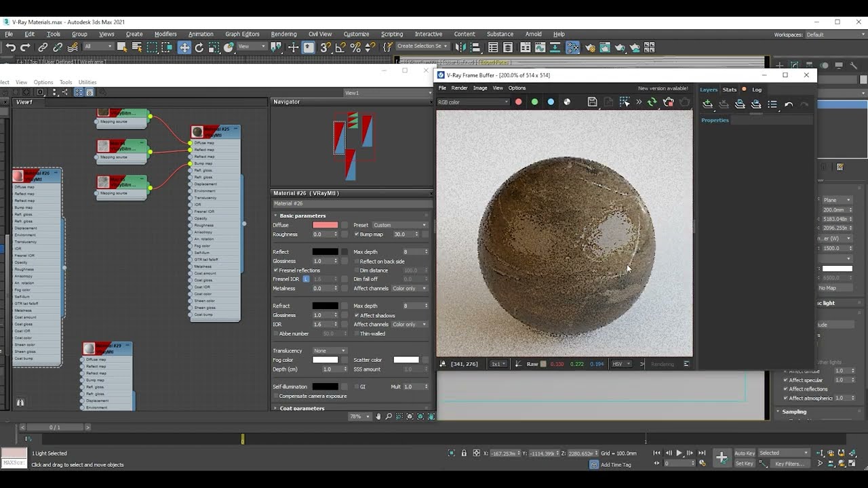This screenshot has width=868, height=488.
Task: Click the Auto Key button
Action: coord(745,453)
